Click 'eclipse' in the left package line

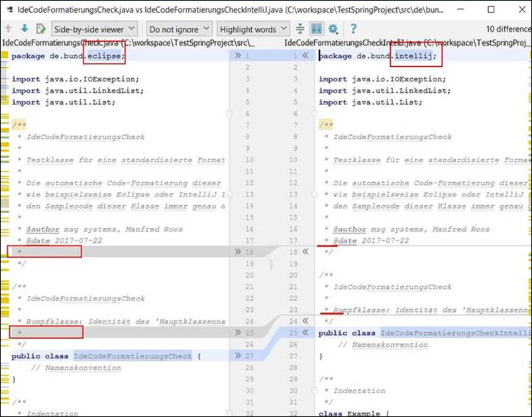pos(104,56)
